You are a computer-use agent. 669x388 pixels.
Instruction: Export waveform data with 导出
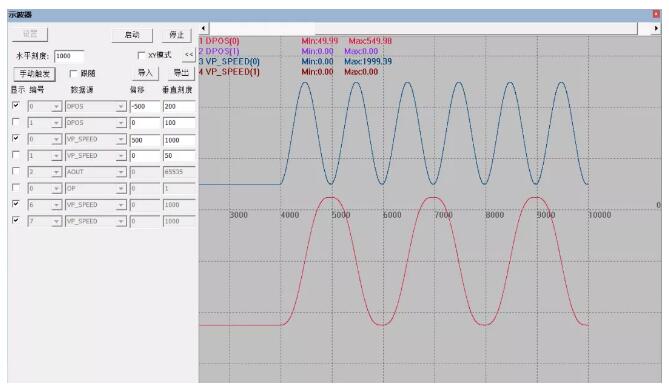click(181, 73)
